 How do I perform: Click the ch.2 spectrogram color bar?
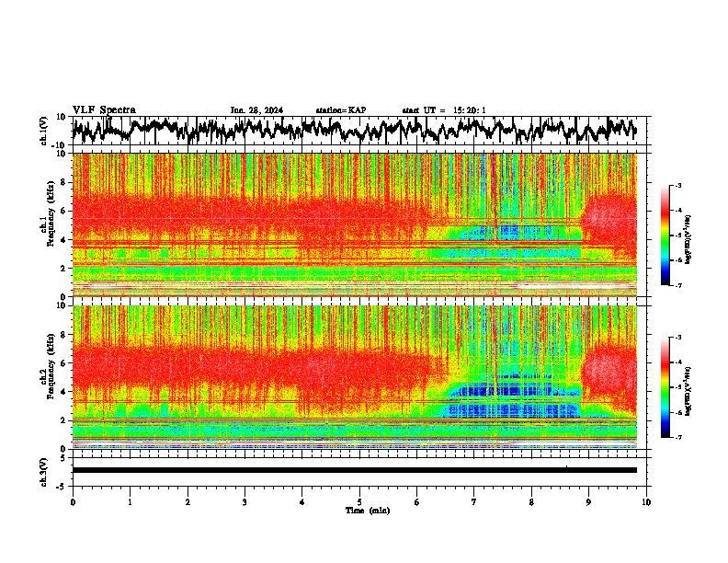click(x=665, y=387)
